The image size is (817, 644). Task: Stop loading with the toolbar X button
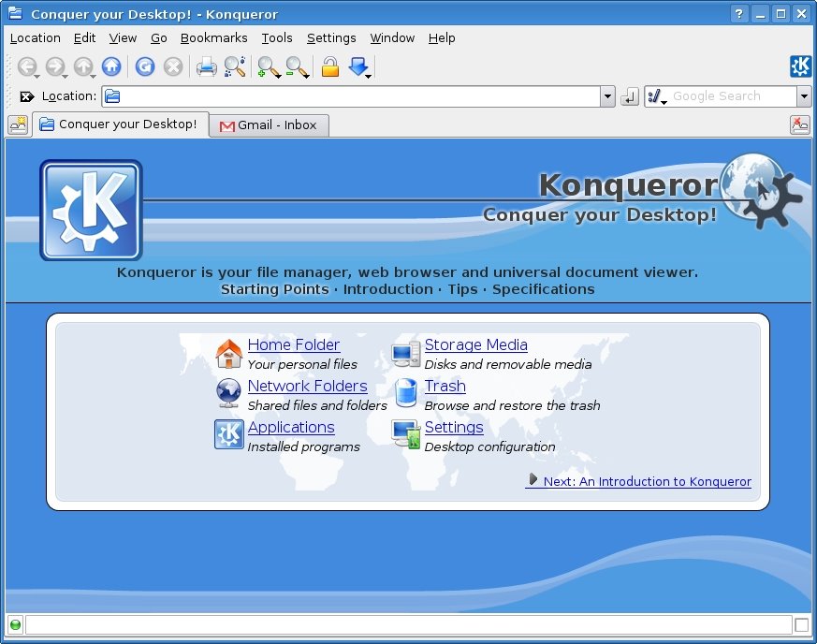click(x=173, y=66)
